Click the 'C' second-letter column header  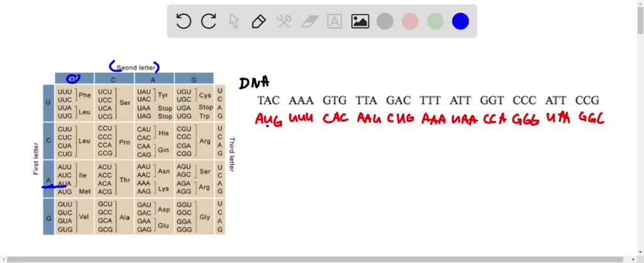pos(113,80)
